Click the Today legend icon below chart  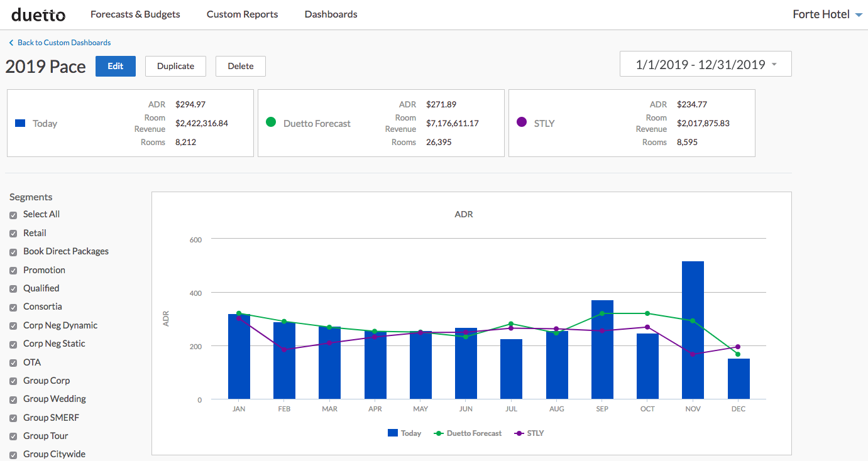click(393, 433)
